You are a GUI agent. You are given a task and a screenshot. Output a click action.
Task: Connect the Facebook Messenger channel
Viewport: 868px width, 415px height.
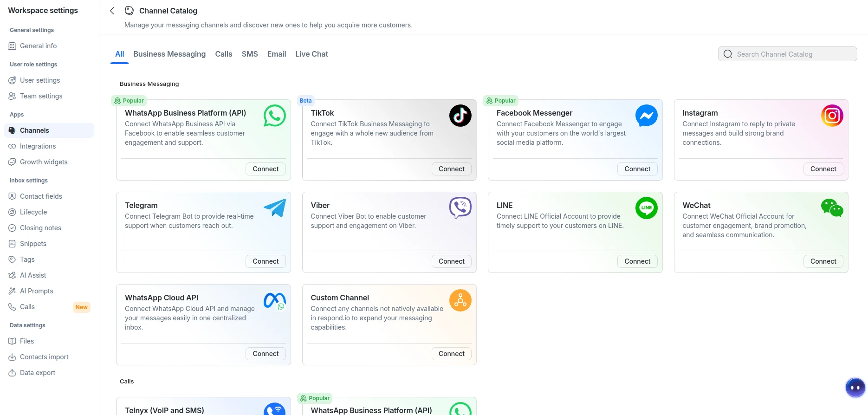point(637,169)
